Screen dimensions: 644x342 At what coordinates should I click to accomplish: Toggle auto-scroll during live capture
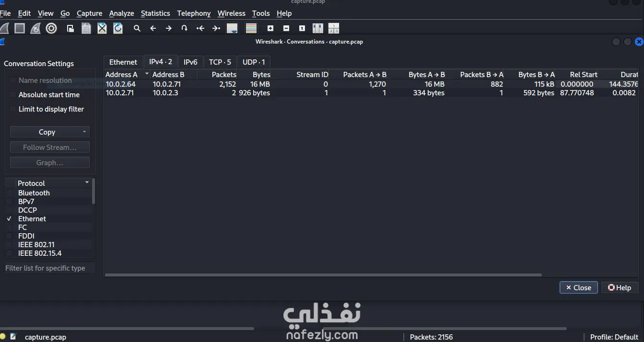tap(232, 28)
